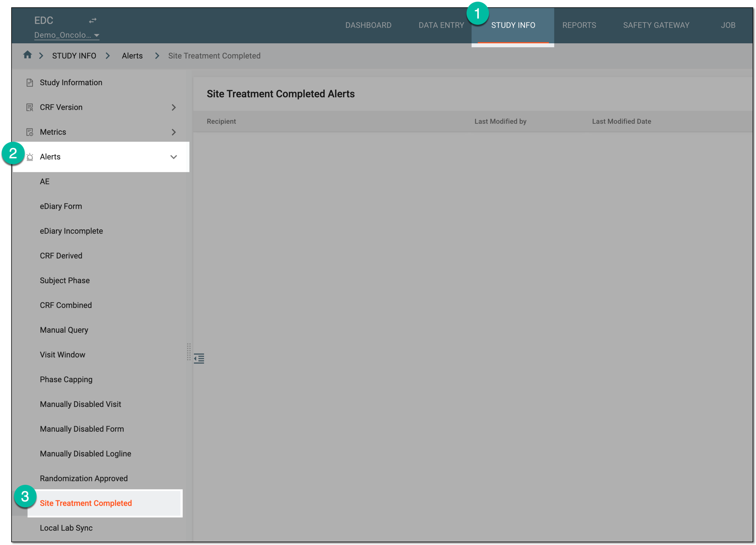756x545 pixels.
Task: Expand the Metrics chevron
Action: 174,132
